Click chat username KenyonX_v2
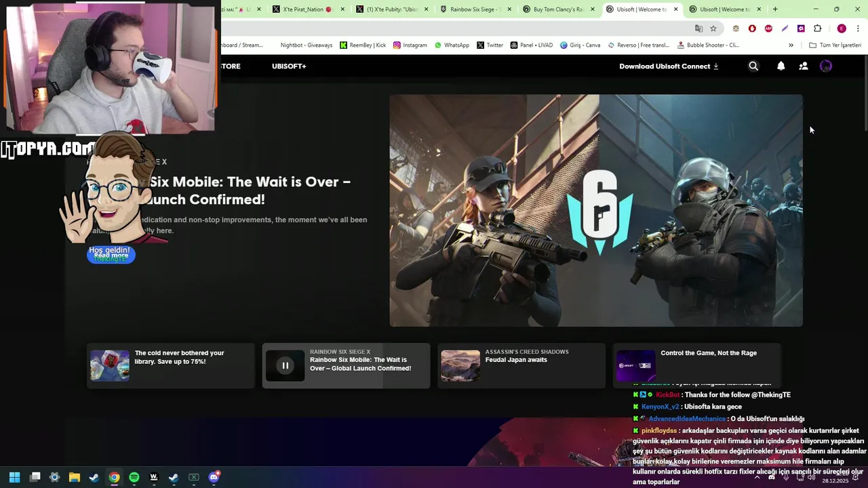Image resolution: width=868 pixels, height=488 pixels. 660,407
